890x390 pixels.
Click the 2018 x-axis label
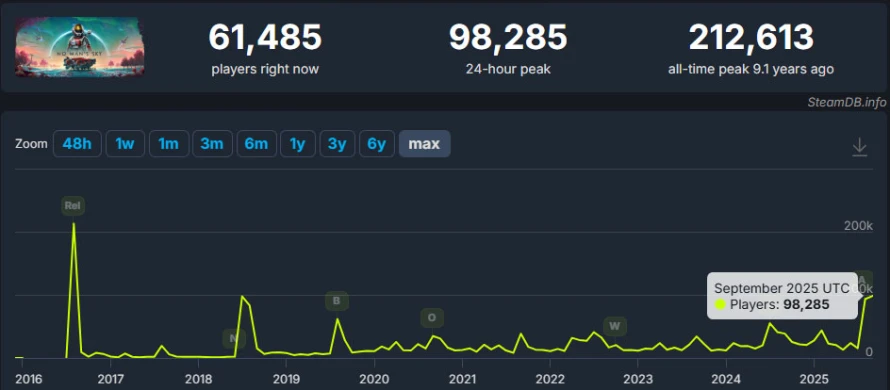198,379
